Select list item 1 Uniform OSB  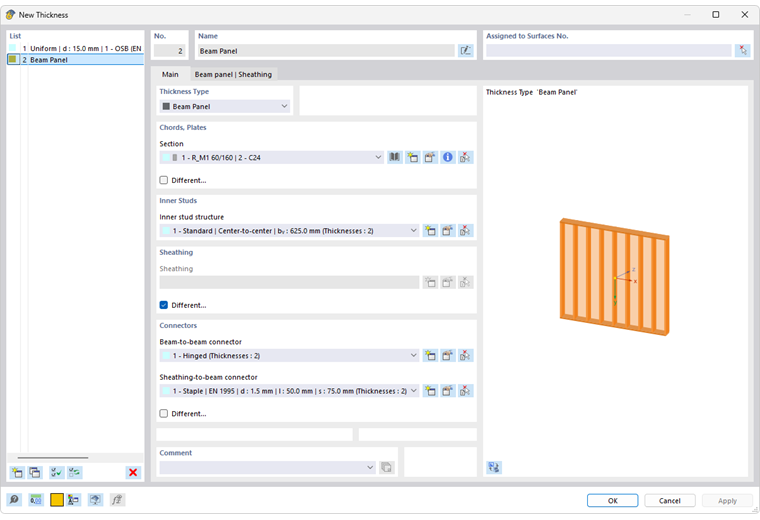click(76, 48)
